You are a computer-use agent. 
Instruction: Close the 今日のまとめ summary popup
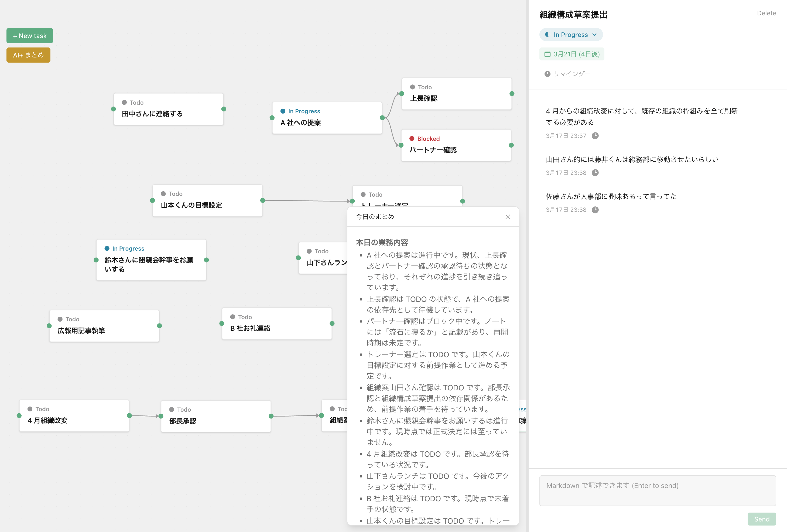508,217
